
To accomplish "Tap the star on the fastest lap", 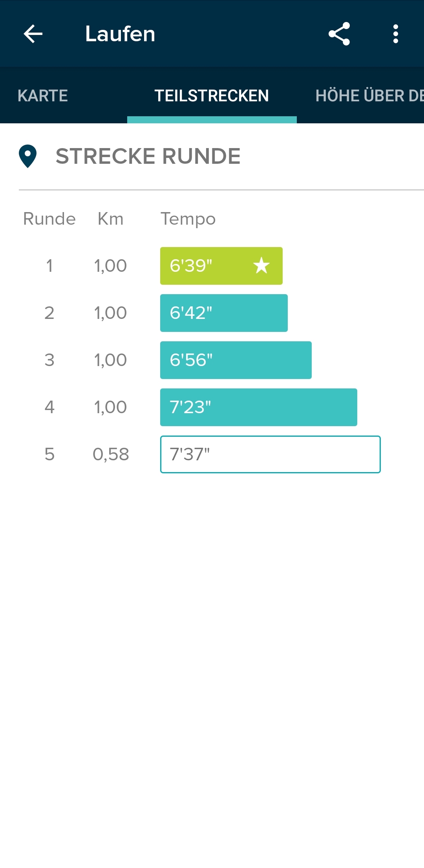I will 261,266.
